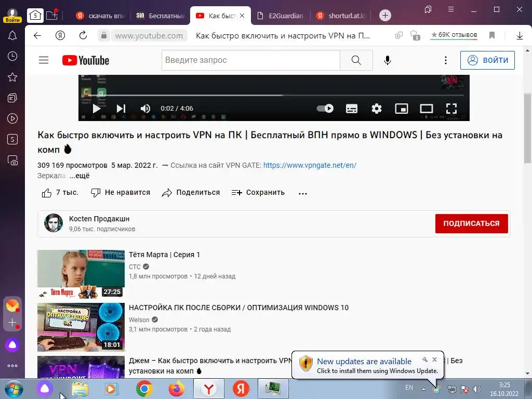Viewport: 532px width, 399px height.
Task: Open browsing history in sidebar
Action: (12, 56)
